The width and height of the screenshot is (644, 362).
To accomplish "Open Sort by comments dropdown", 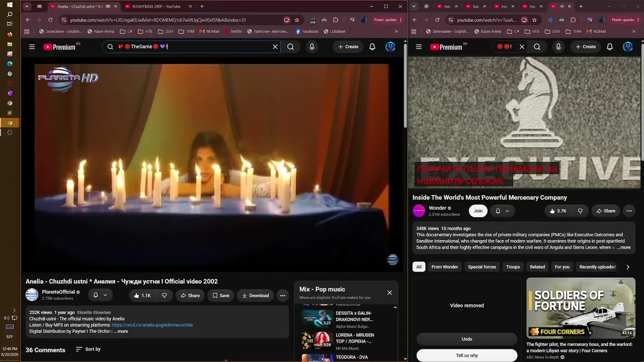I will 88,349.
